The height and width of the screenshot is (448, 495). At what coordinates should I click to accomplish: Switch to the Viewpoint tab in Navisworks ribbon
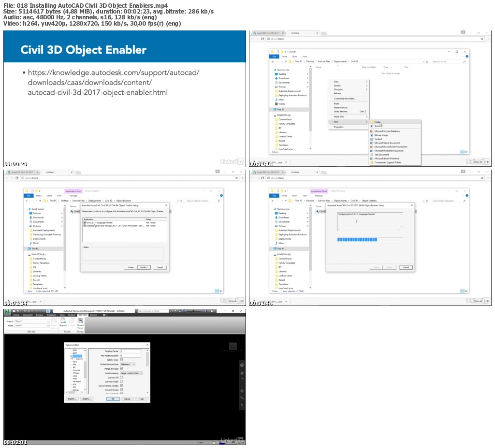[x=28, y=315]
